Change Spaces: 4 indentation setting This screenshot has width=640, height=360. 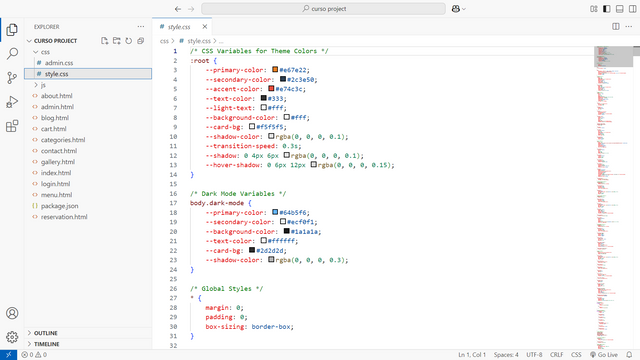click(506, 355)
